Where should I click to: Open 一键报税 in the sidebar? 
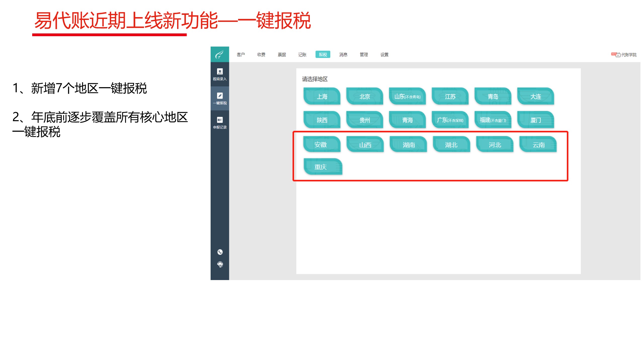click(x=220, y=99)
